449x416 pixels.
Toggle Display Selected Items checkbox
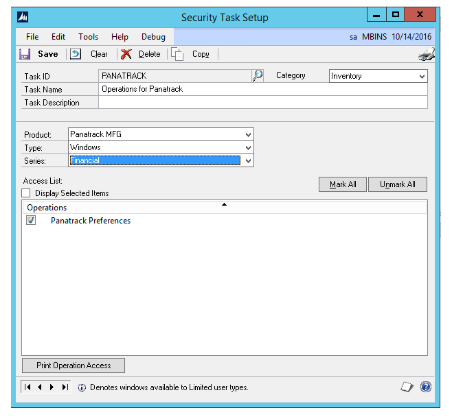pos(26,193)
